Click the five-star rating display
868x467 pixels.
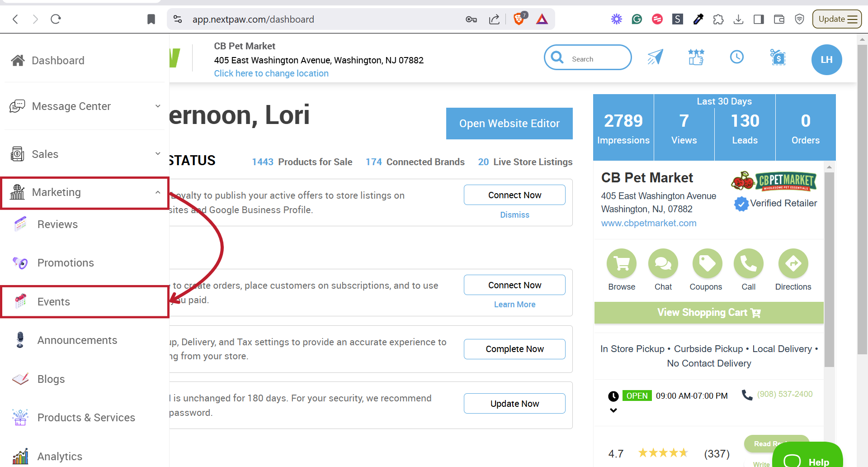point(663,453)
